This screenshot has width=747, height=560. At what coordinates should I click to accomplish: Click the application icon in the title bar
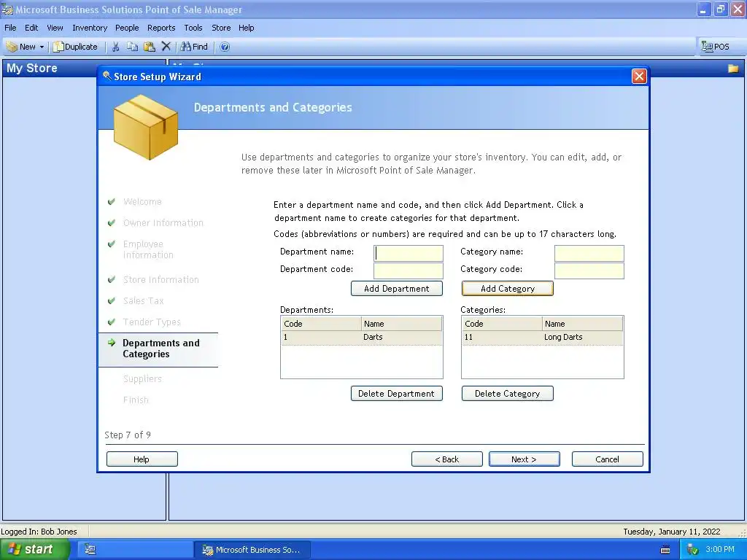pos(7,9)
